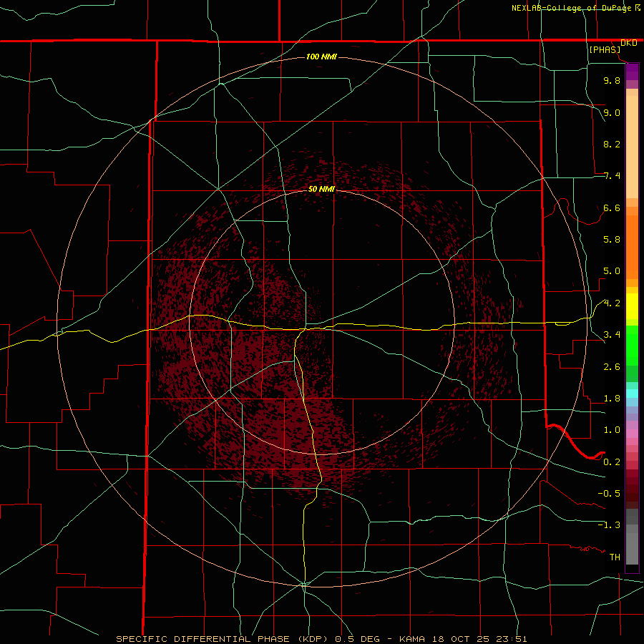Click the 5.8 legend value
Screen dimensions: 644x644
click(612, 240)
